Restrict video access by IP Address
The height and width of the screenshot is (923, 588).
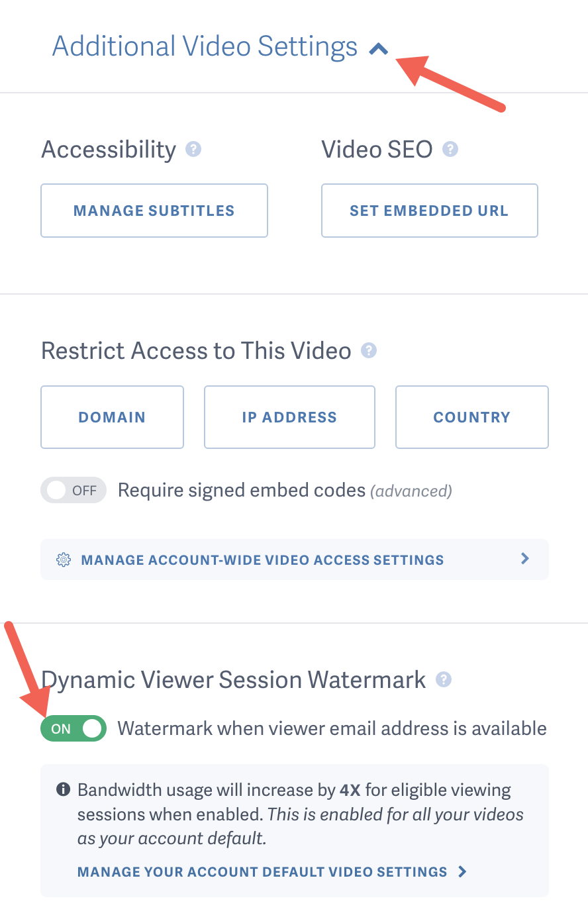289,416
